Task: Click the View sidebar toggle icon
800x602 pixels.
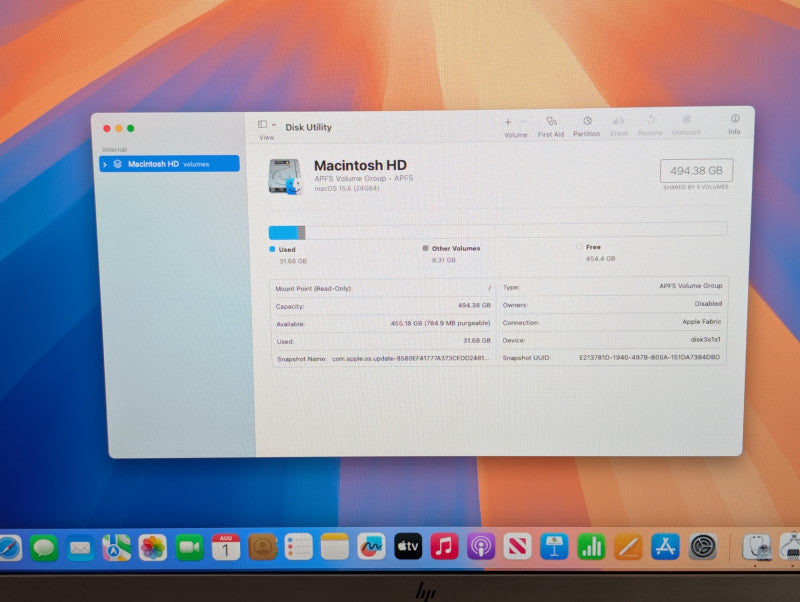Action: tap(262, 124)
